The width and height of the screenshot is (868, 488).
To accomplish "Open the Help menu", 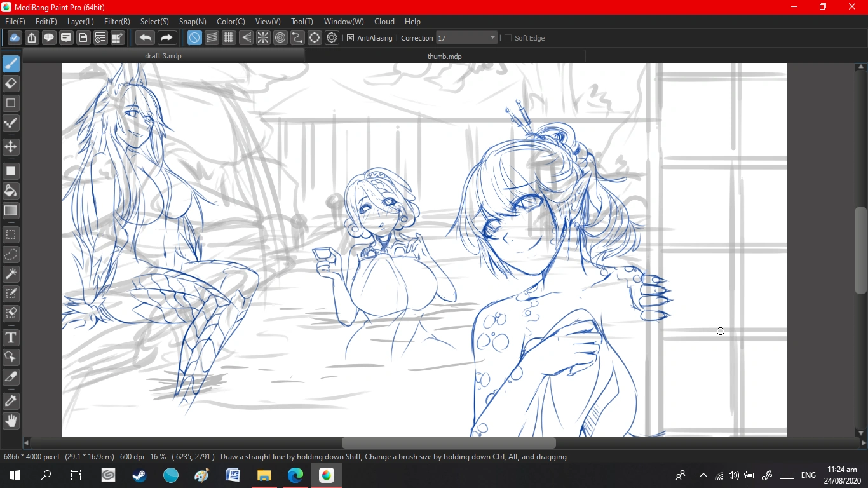I will (412, 22).
